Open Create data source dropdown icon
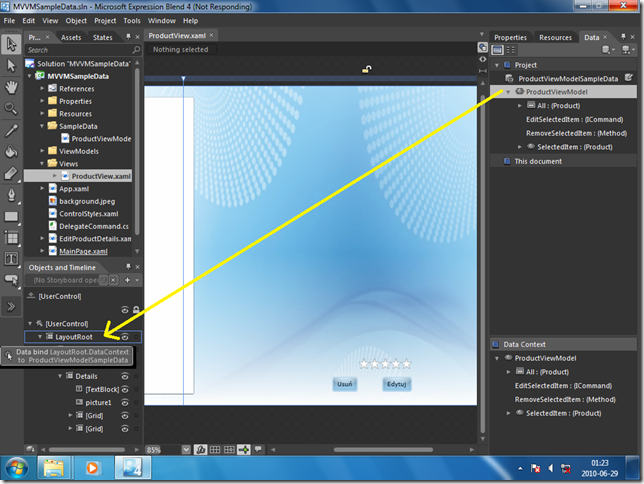 pos(628,50)
